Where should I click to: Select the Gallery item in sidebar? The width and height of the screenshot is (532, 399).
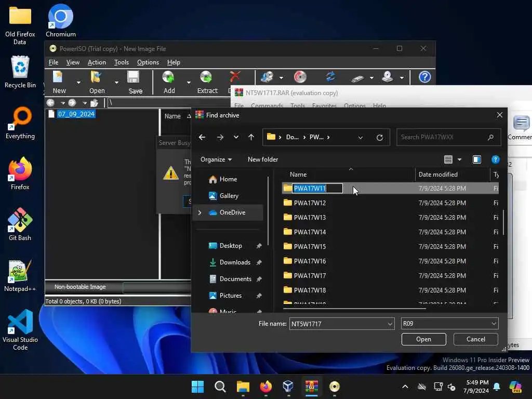(x=229, y=196)
